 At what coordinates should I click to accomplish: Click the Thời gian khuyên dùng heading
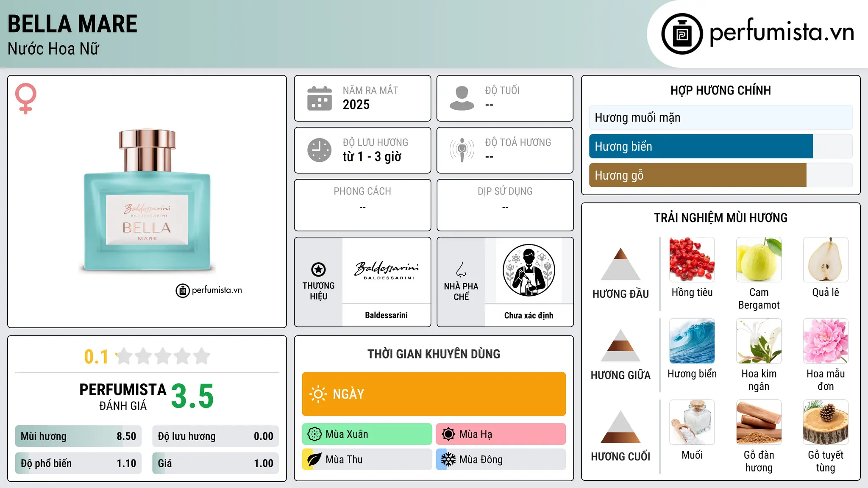pyautogui.click(x=434, y=354)
